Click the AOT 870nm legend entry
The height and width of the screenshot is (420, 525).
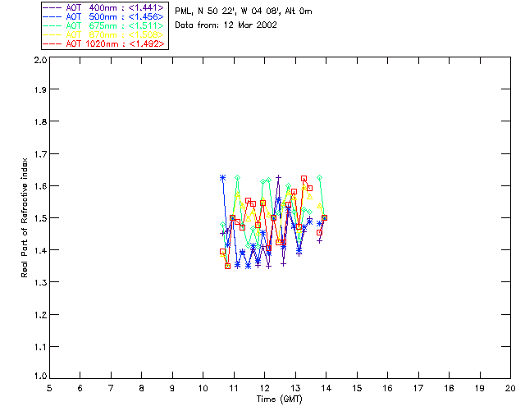click(x=103, y=34)
